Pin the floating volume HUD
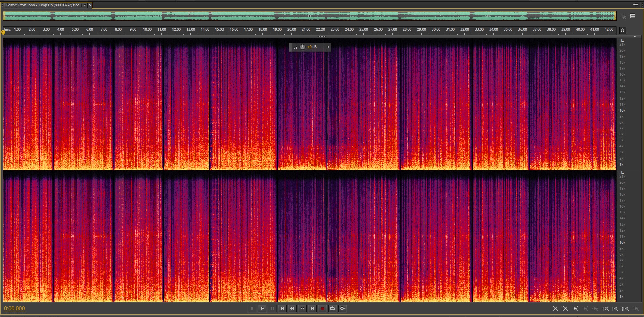This screenshot has width=644, height=317. 328,47
